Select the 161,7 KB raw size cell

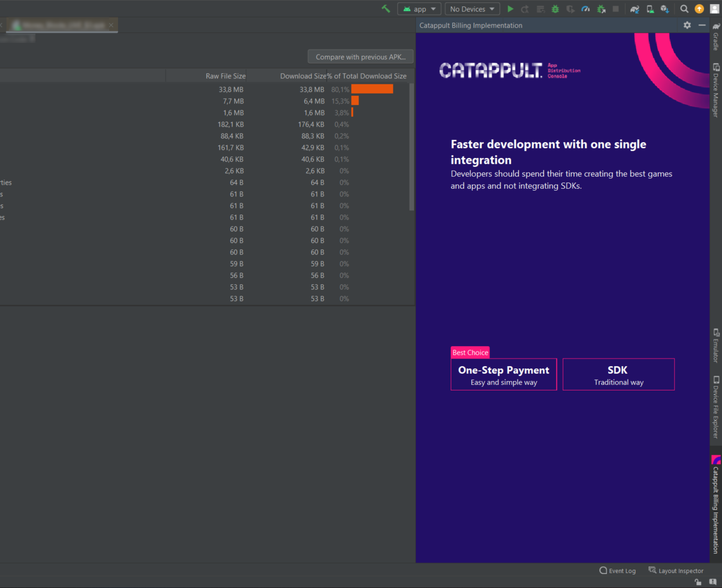point(231,148)
